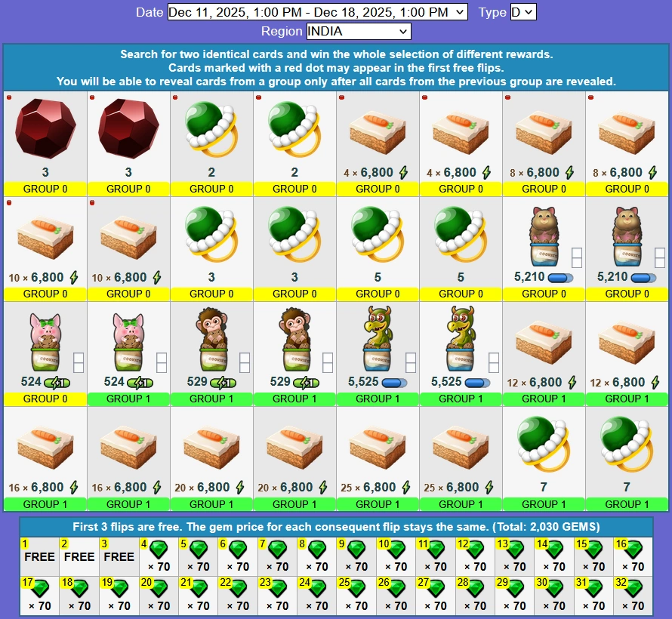
Task: Choose the right green ring card labeled 5
Action: (x=461, y=249)
